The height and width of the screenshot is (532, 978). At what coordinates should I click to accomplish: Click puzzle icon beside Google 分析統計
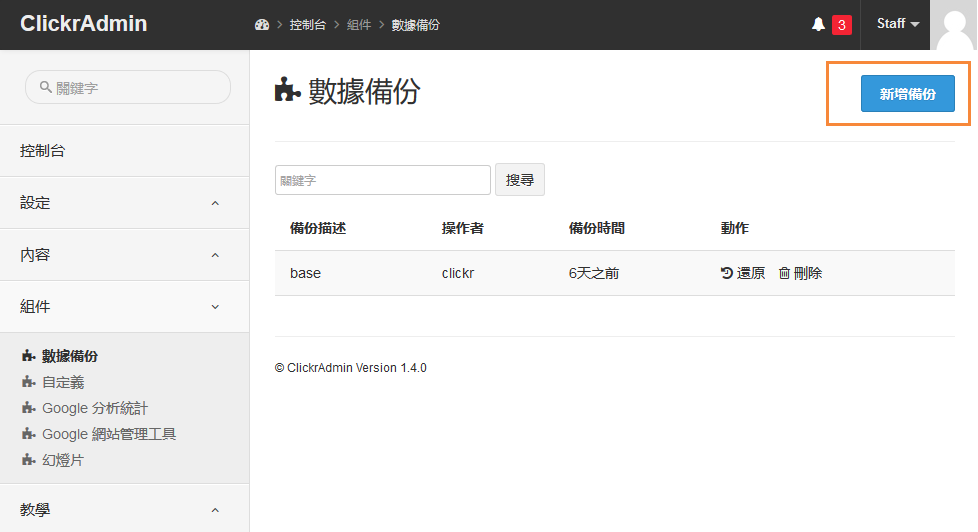(x=28, y=408)
